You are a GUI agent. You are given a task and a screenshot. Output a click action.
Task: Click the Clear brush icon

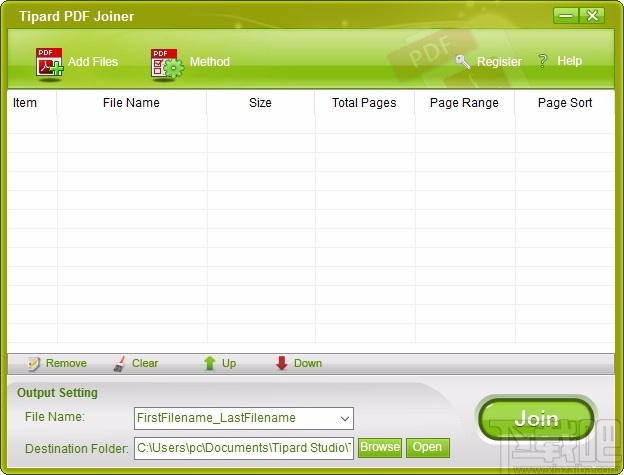coord(120,364)
